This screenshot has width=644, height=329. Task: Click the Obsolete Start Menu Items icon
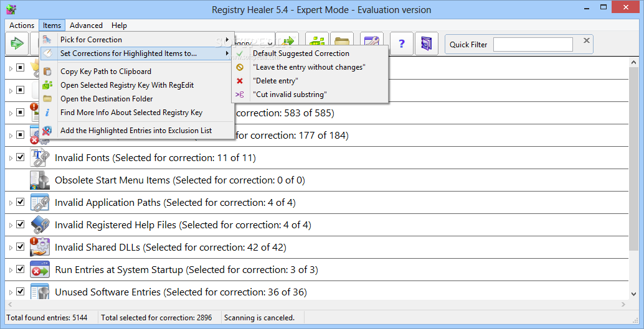click(x=40, y=180)
